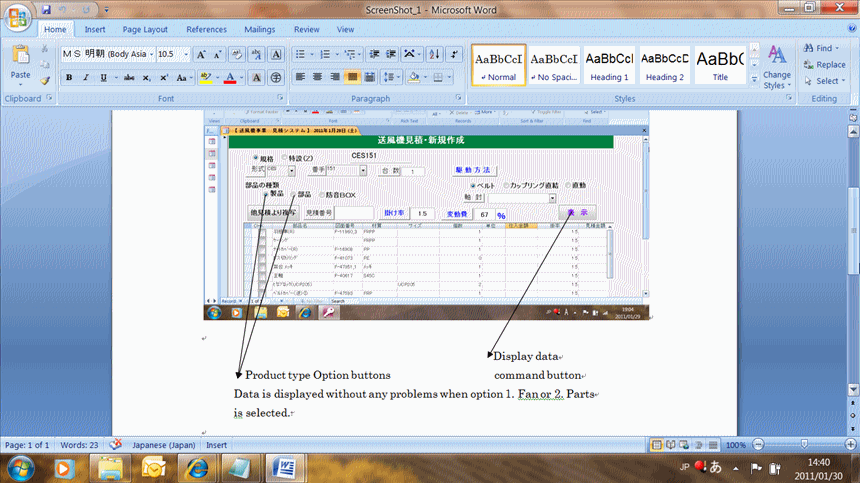The height and width of the screenshot is (483, 860).
Task: Click the Paste button
Action: [20, 63]
